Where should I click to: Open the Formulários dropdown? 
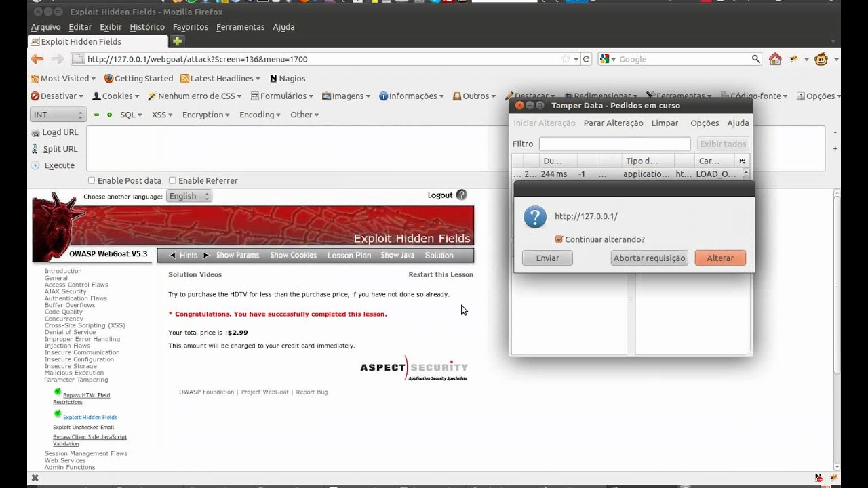pyautogui.click(x=282, y=96)
